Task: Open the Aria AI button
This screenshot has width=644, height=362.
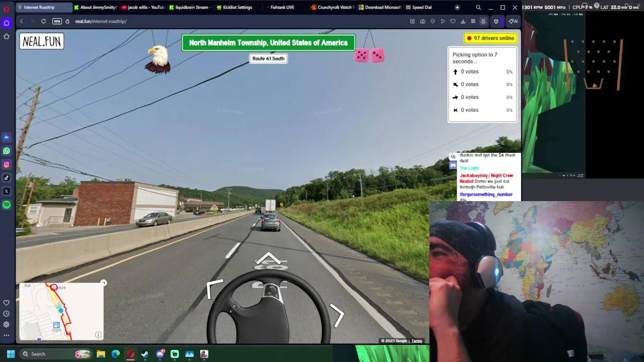Action: pyautogui.click(x=513, y=21)
